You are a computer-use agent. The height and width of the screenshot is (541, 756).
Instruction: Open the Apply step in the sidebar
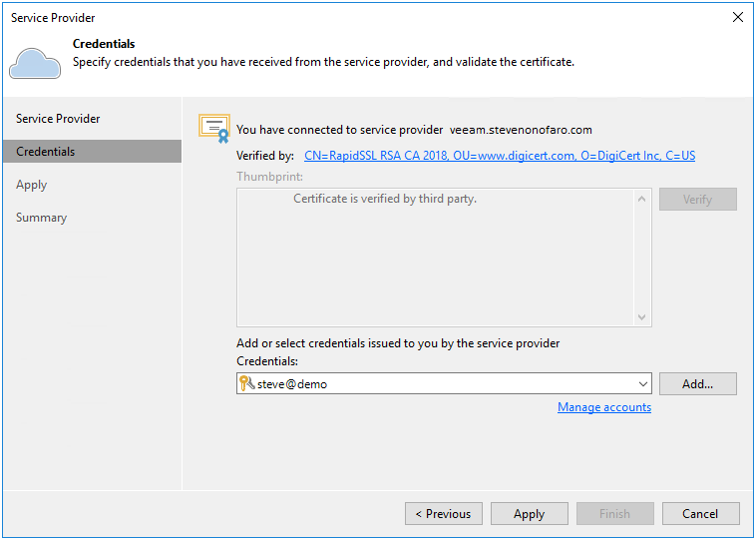32,185
